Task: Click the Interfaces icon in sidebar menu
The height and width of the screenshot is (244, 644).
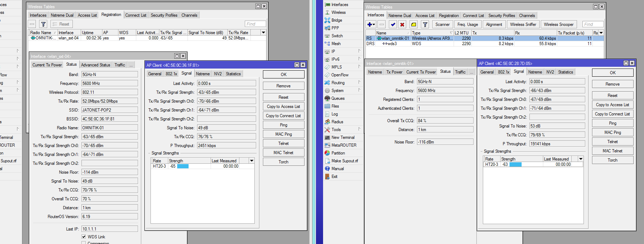Action: point(327,5)
